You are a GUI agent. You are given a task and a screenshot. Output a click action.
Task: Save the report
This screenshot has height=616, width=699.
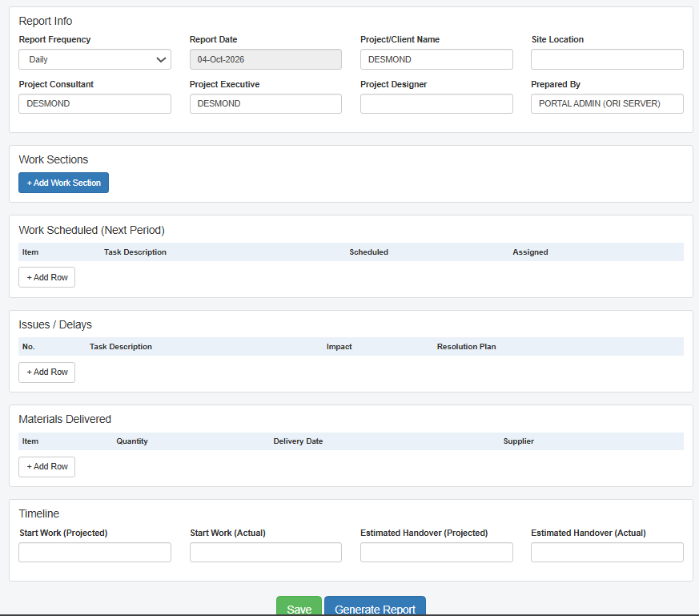299,606
